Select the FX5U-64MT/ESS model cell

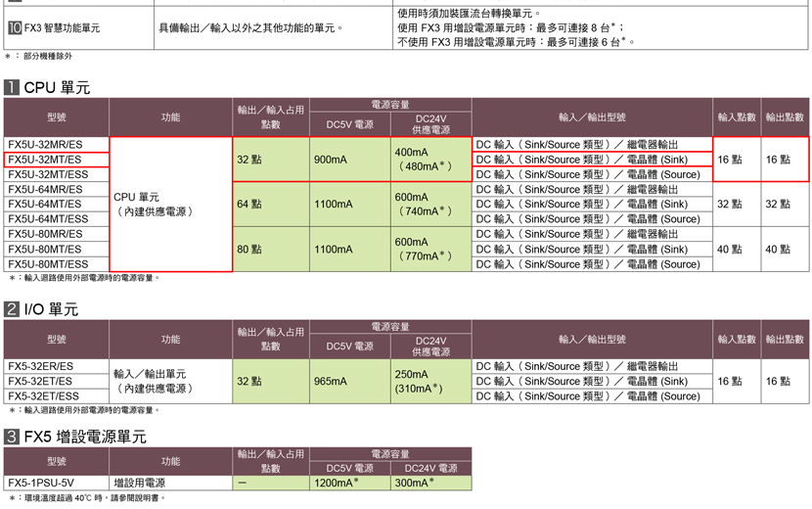pos(57,219)
